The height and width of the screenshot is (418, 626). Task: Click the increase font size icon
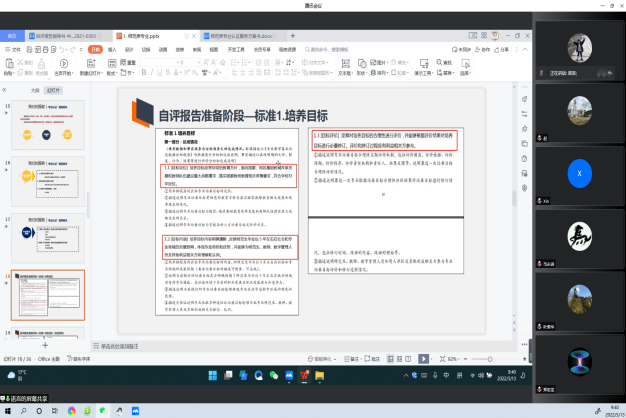[206, 62]
